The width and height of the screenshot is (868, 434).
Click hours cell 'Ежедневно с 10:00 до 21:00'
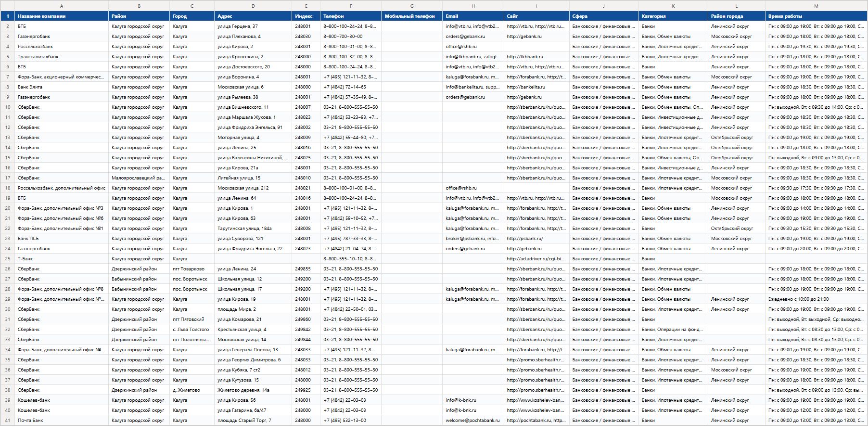point(816,299)
